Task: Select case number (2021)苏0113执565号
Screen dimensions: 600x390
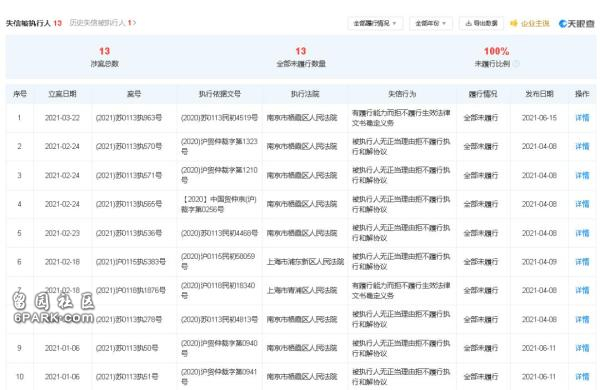Action: pos(129,204)
